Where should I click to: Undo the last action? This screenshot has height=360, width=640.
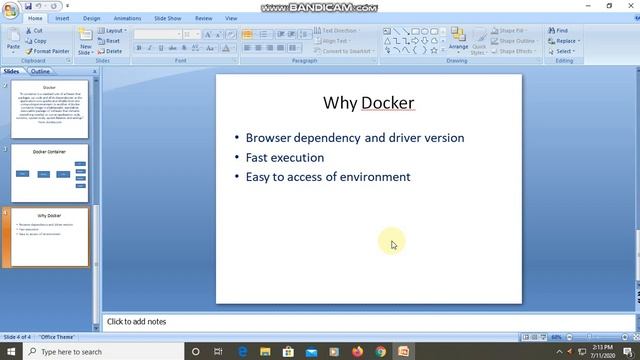38,6
